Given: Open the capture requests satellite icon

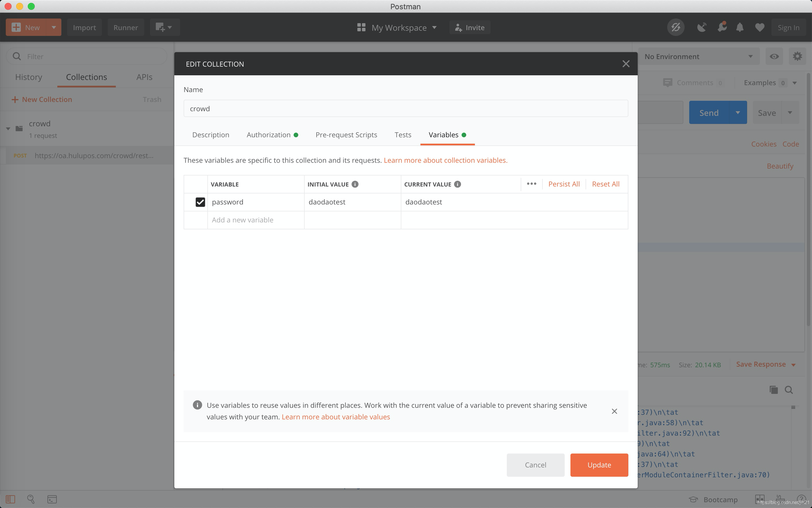Looking at the screenshot, I should pyautogui.click(x=701, y=27).
